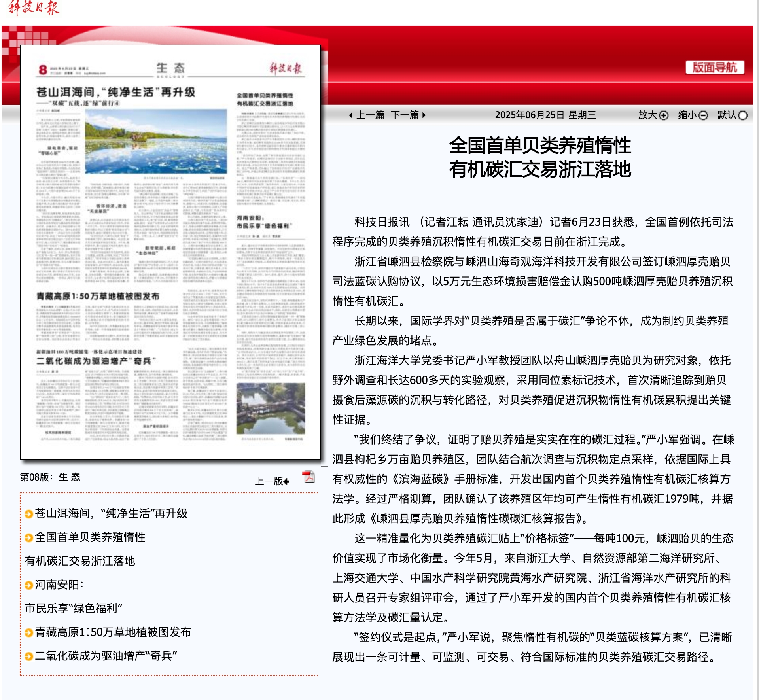Click orange bullet beside 全国首单贝类养殖惰性 entry
Screen dimensions: 759x700
(x=28, y=538)
